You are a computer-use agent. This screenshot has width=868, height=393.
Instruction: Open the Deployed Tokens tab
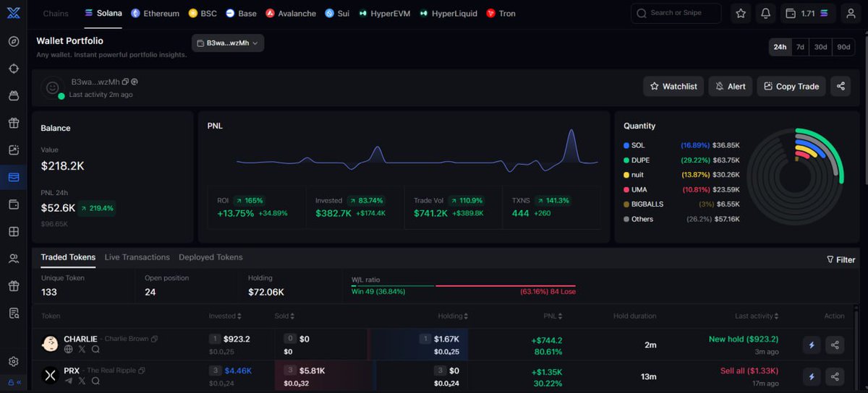click(210, 257)
